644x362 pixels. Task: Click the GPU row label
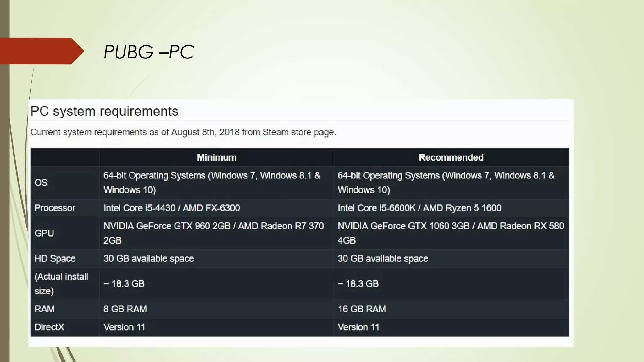tap(44, 233)
